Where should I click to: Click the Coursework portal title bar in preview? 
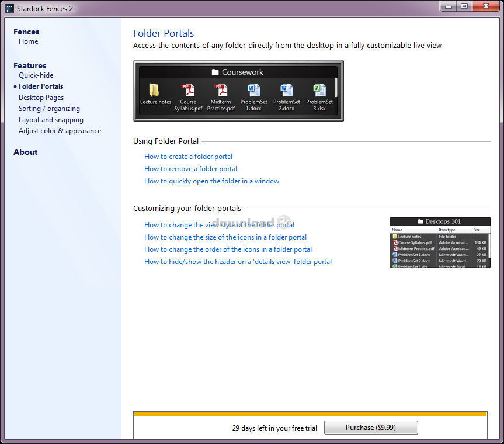point(238,72)
